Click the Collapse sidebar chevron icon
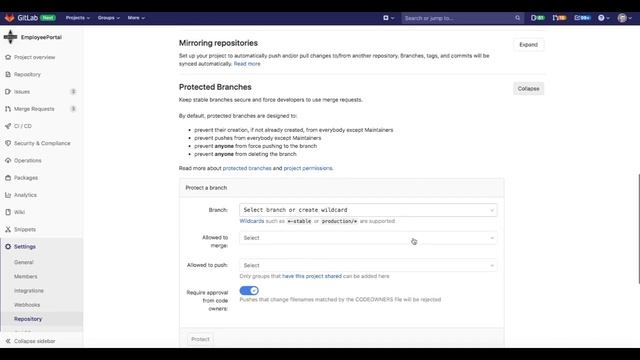 (x=8, y=341)
